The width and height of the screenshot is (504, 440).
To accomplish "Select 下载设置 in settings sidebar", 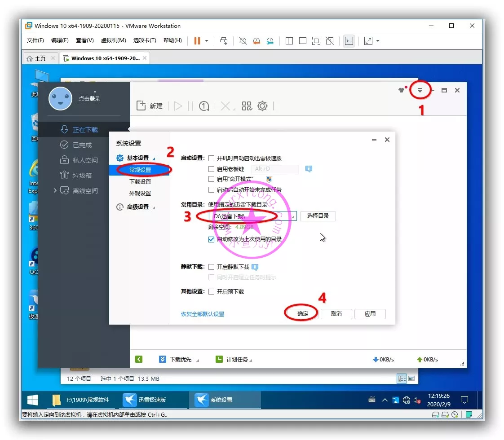I will pos(140,182).
